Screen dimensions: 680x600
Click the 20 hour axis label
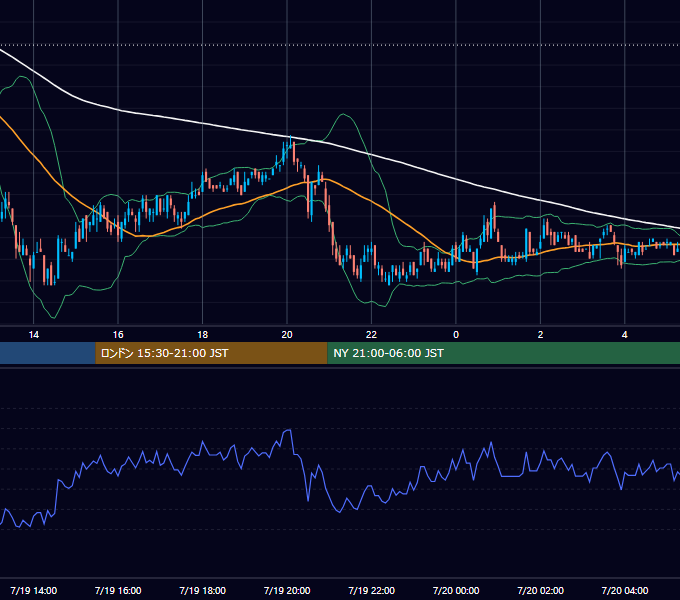pos(287,335)
